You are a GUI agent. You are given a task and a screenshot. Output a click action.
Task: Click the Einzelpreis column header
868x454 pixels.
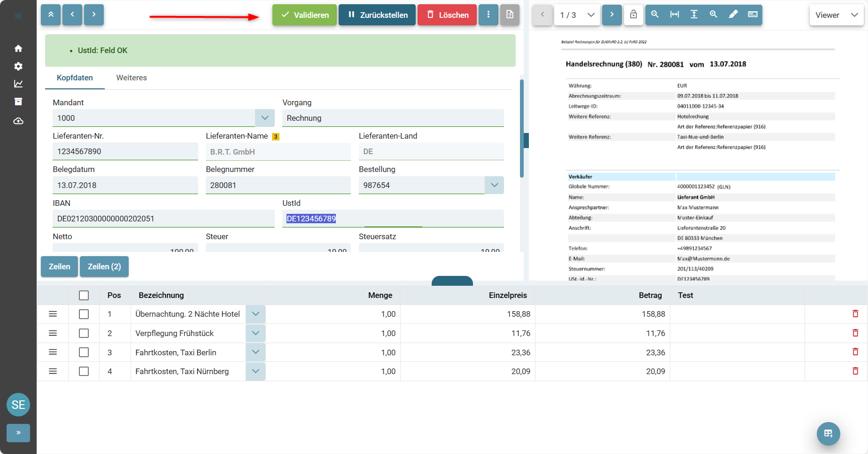coord(508,295)
